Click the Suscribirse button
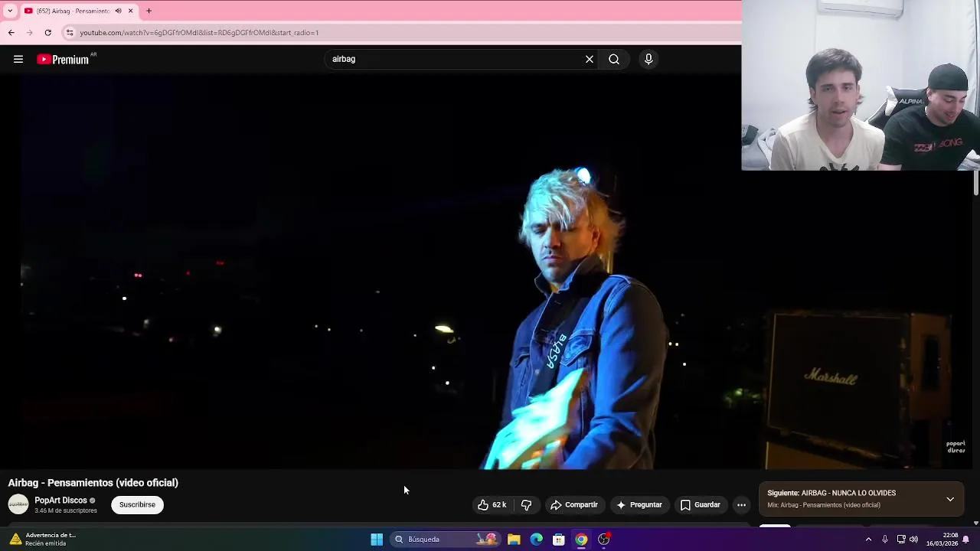This screenshot has width=980, height=551. (x=137, y=504)
